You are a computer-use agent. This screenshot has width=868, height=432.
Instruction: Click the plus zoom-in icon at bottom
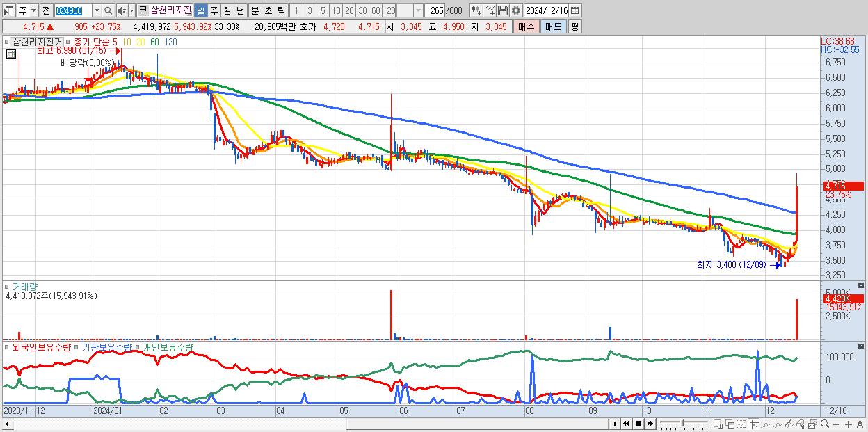coord(849,424)
